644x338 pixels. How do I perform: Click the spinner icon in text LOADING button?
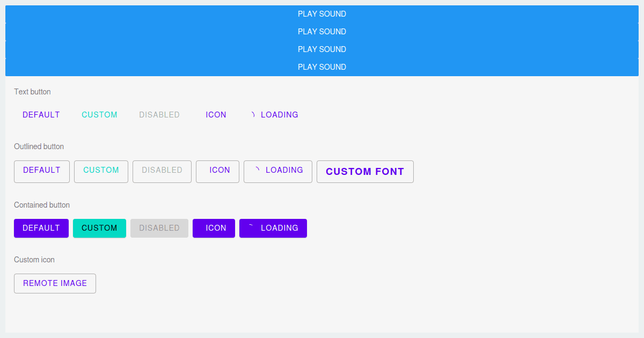point(252,114)
